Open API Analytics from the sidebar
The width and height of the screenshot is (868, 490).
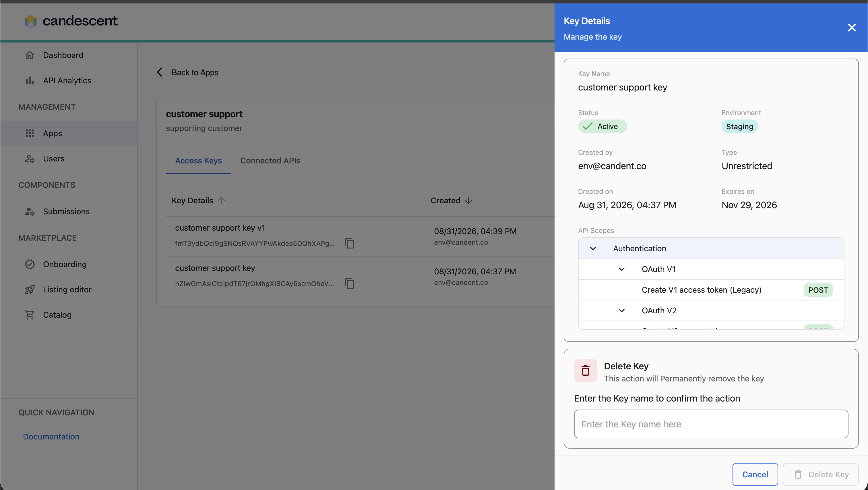pos(67,80)
